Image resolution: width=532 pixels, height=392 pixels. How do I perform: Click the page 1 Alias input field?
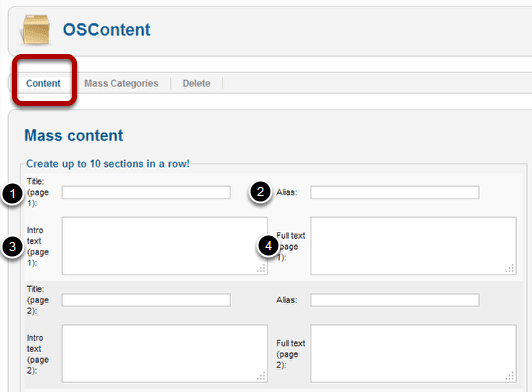pos(395,192)
